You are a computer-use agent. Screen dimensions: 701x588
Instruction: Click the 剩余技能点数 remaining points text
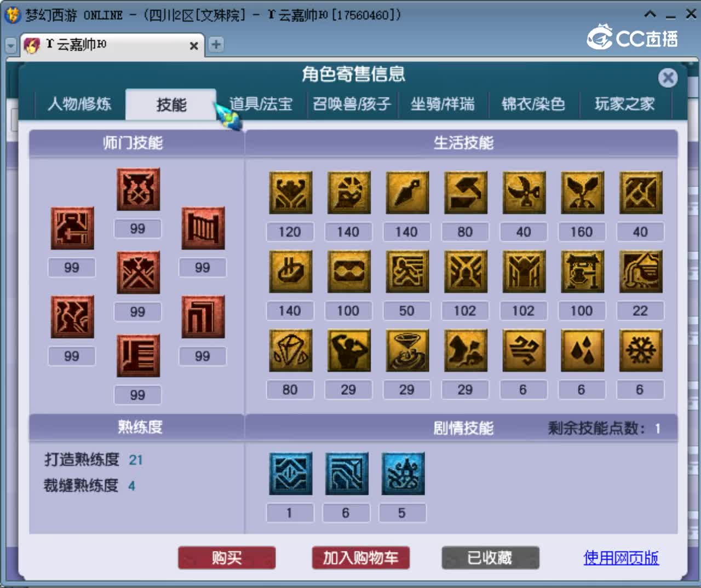pos(605,428)
